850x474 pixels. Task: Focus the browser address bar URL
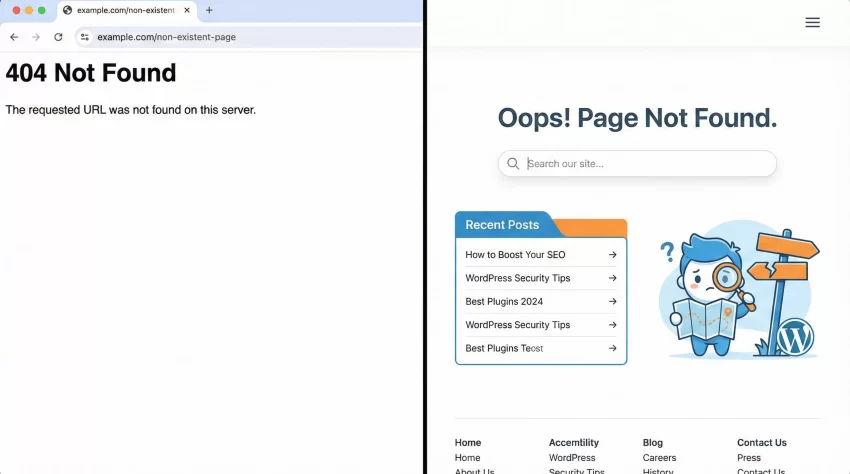click(166, 37)
